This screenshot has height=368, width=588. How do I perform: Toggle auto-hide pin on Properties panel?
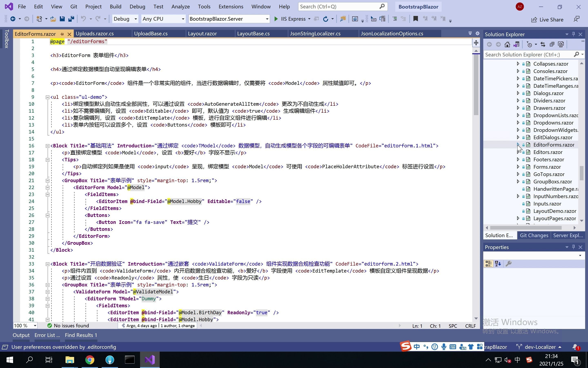574,247
